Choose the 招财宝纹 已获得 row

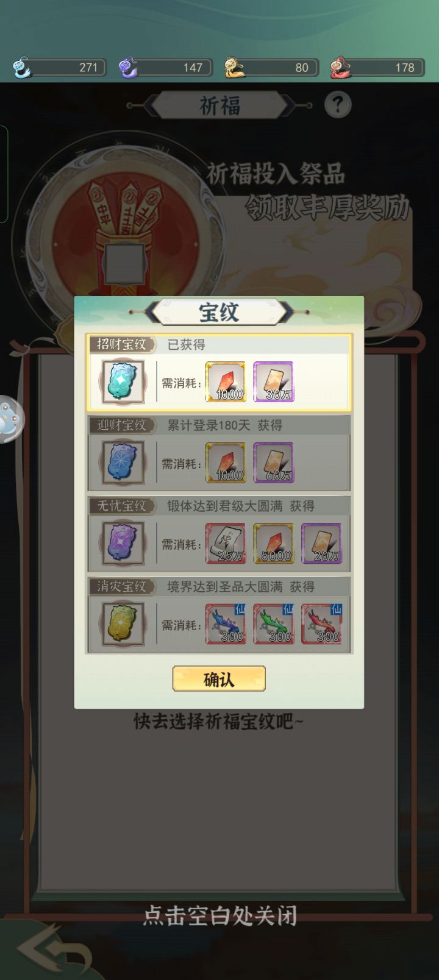pyautogui.click(x=219, y=372)
